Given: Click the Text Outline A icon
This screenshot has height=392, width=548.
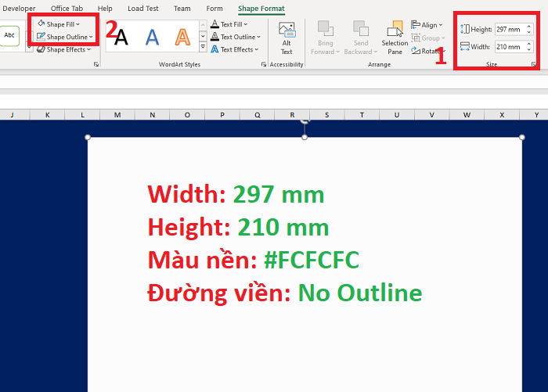Looking at the screenshot, I should click(215, 36).
